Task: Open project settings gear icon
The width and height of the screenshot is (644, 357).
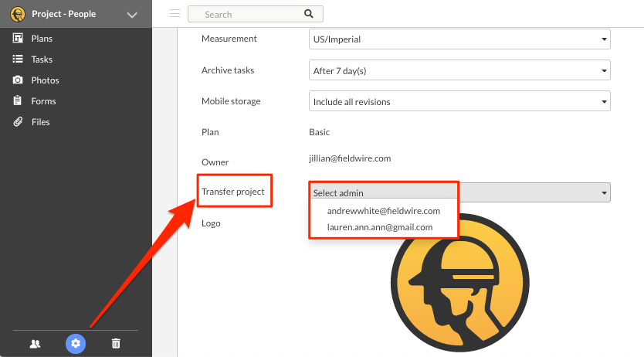Action: tap(76, 343)
